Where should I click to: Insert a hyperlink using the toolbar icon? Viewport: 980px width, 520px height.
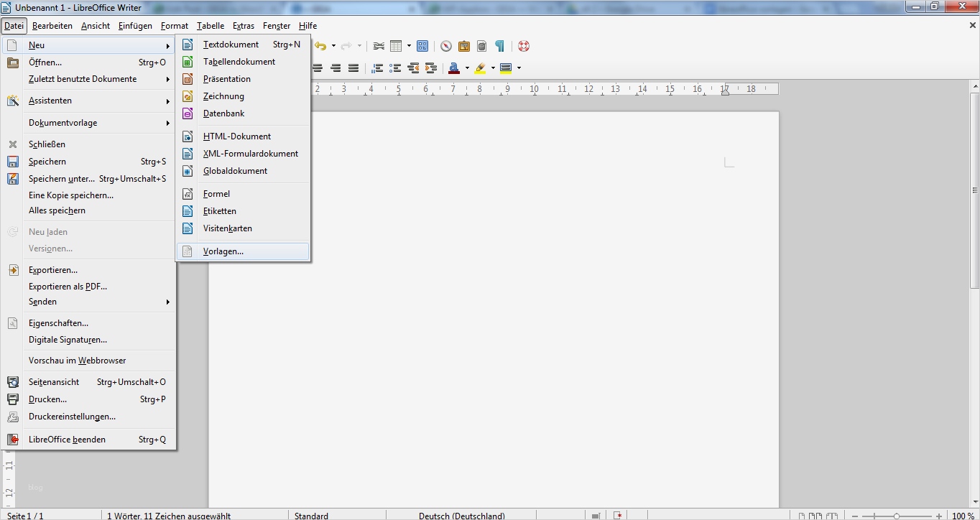coord(379,46)
